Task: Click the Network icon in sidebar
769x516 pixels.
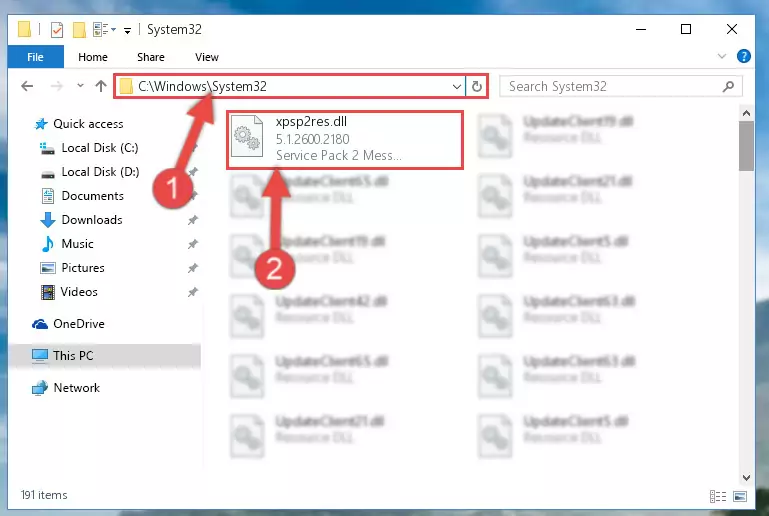Action: point(40,388)
